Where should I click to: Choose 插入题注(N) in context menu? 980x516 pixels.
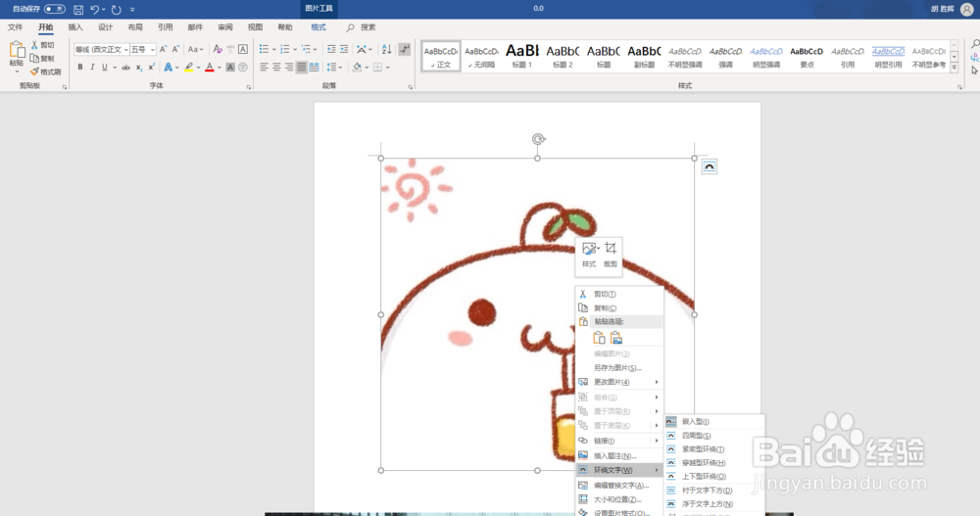(x=618, y=456)
